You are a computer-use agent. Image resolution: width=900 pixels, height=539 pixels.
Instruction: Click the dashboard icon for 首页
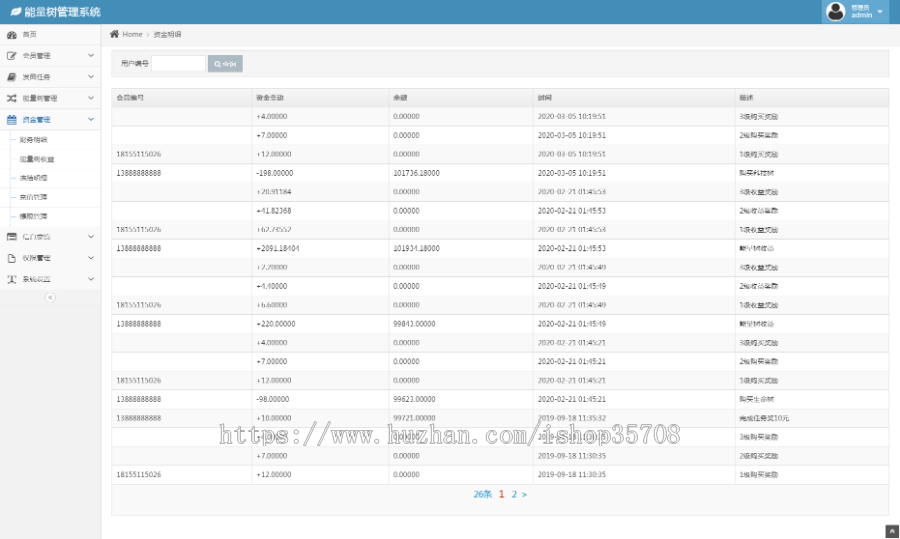[11, 35]
